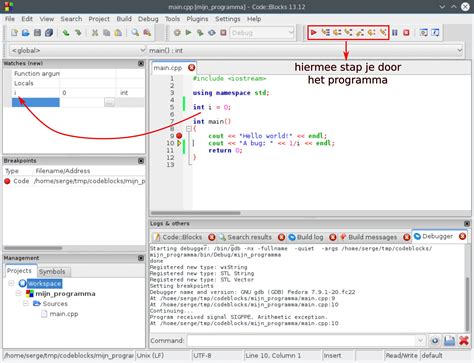474x363 pixels.
Task: Close the main.cpp editor tab
Action: click(x=191, y=68)
